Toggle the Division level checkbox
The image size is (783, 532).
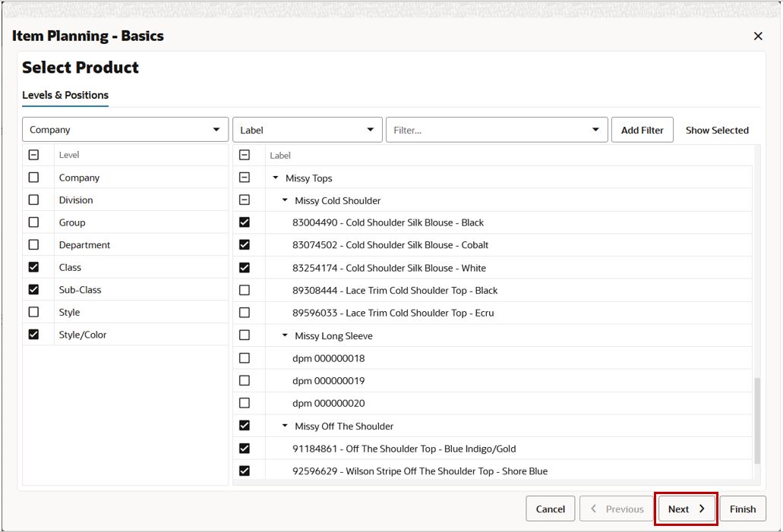(33, 200)
